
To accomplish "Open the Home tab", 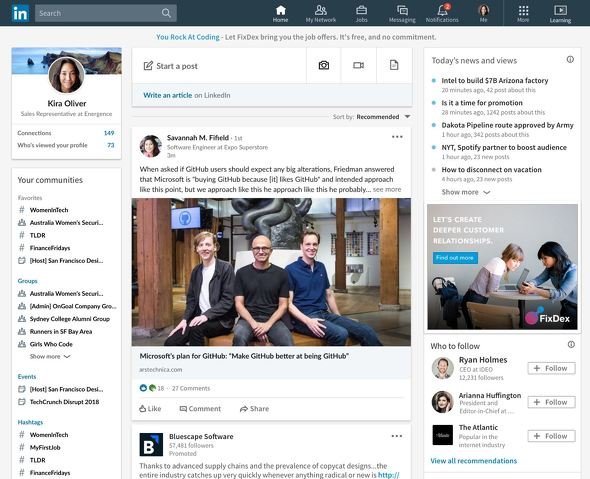I will point(280,14).
